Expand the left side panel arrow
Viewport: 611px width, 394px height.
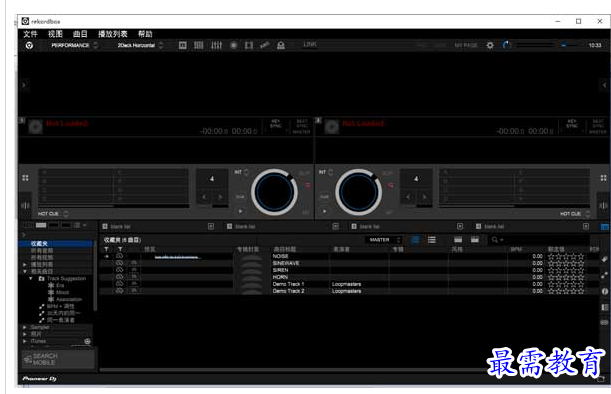(24, 85)
